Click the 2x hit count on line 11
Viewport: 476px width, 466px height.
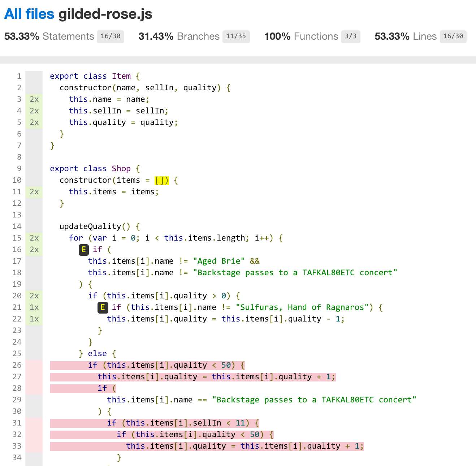click(x=34, y=192)
